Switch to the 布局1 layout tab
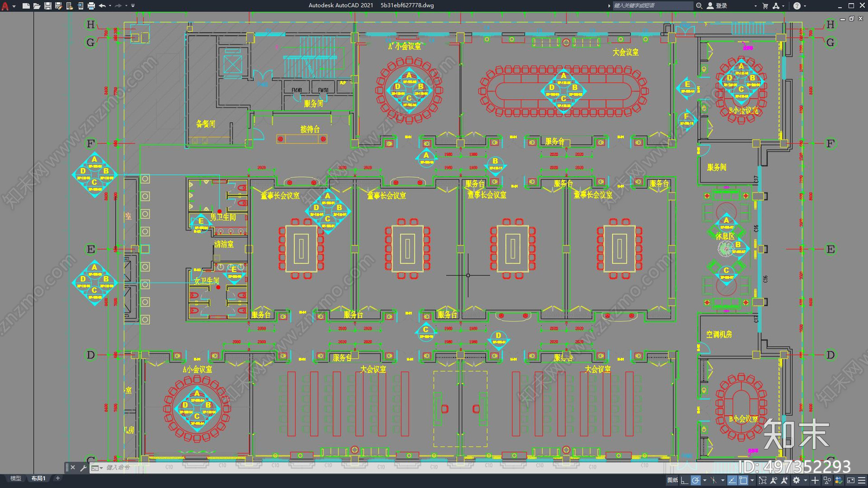 [x=38, y=478]
